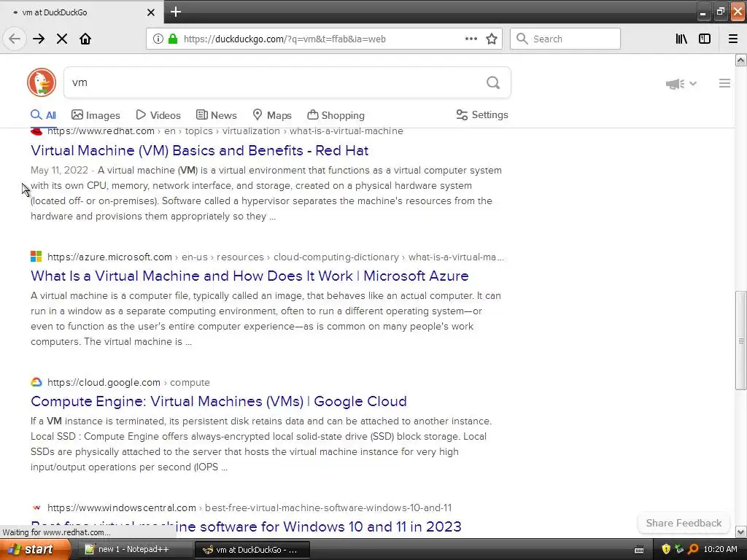Stop loading the page with X button
747x560 pixels.
(x=62, y=39)
